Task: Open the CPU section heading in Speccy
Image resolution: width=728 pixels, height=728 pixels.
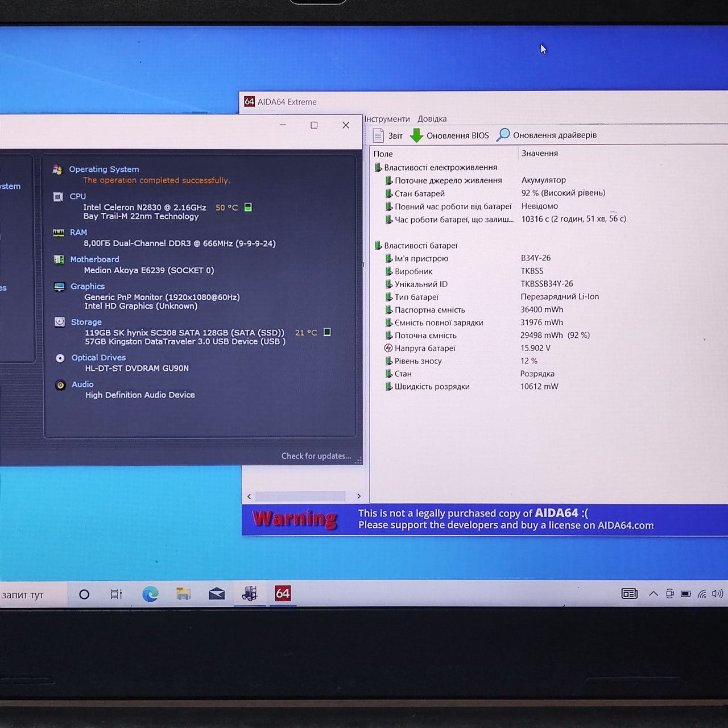Action: point(78,197)
